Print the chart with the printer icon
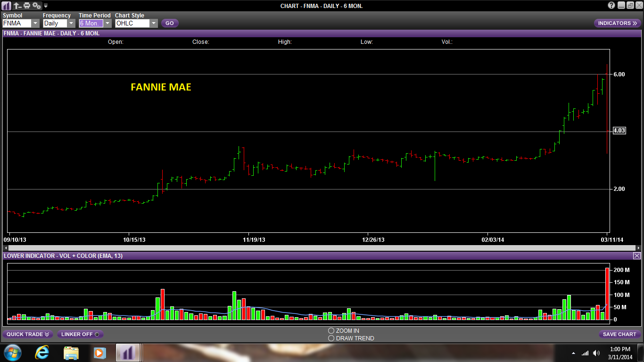644x362 pixels. (27, 6)
